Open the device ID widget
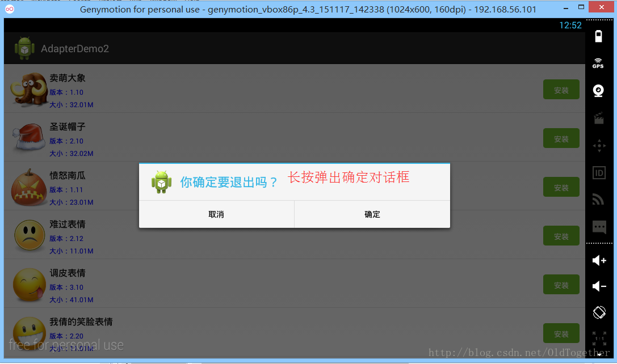 coord(599,172)
